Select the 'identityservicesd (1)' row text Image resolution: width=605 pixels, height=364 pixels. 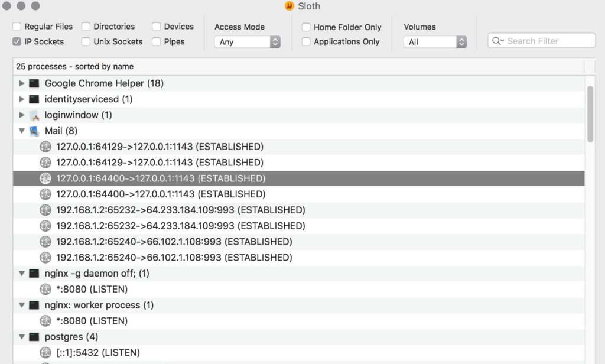pyautogui.click(x=89, y=99)
